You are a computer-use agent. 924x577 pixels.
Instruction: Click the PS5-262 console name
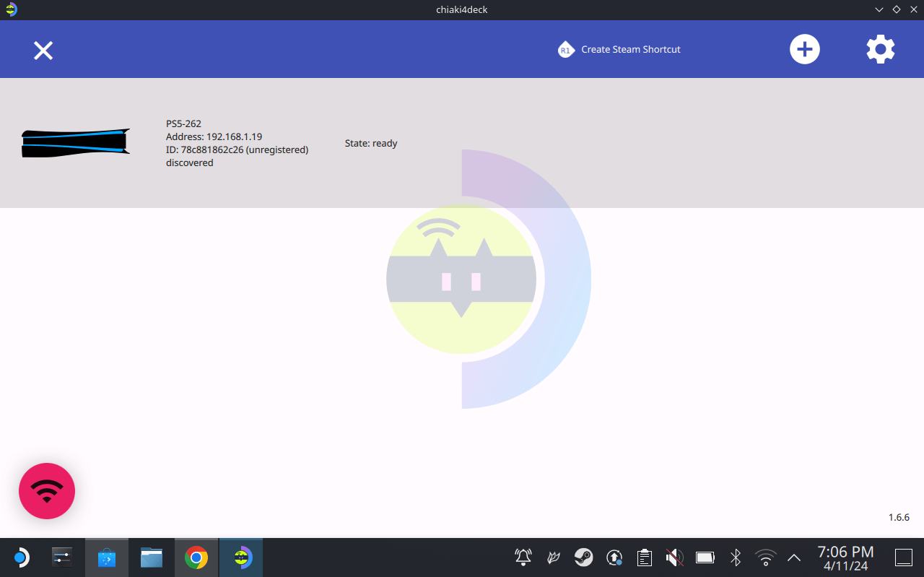[x=183, y=123]
